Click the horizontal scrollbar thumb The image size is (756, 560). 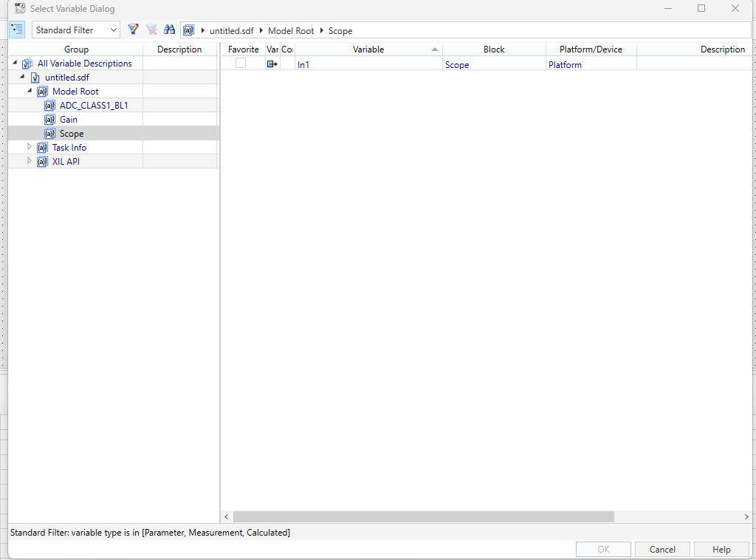pyautogui.click(x=423, y=517)
